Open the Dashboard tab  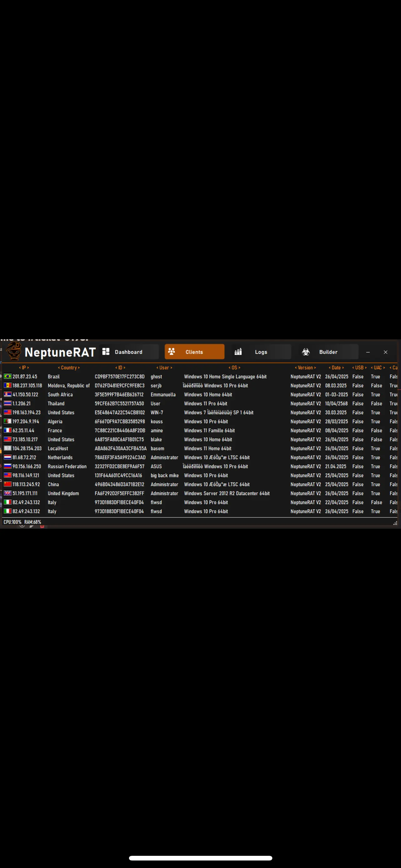click(129, 352)
